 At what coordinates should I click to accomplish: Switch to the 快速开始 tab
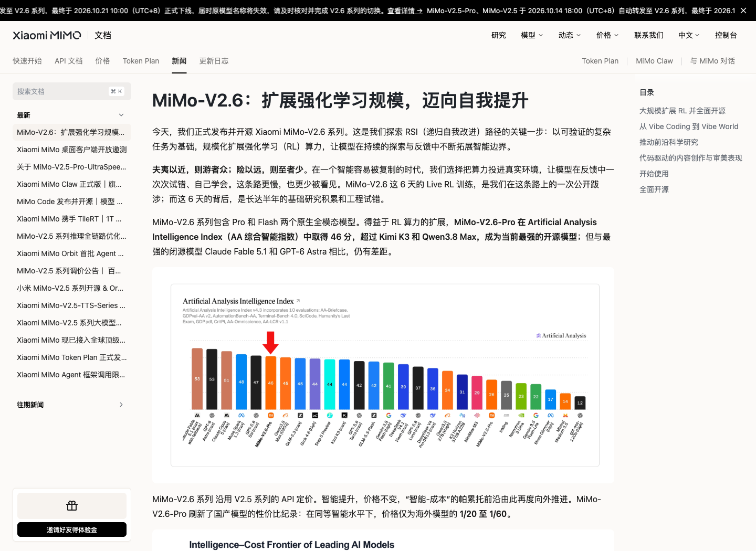pyautogui.click(x=27, y=61)
